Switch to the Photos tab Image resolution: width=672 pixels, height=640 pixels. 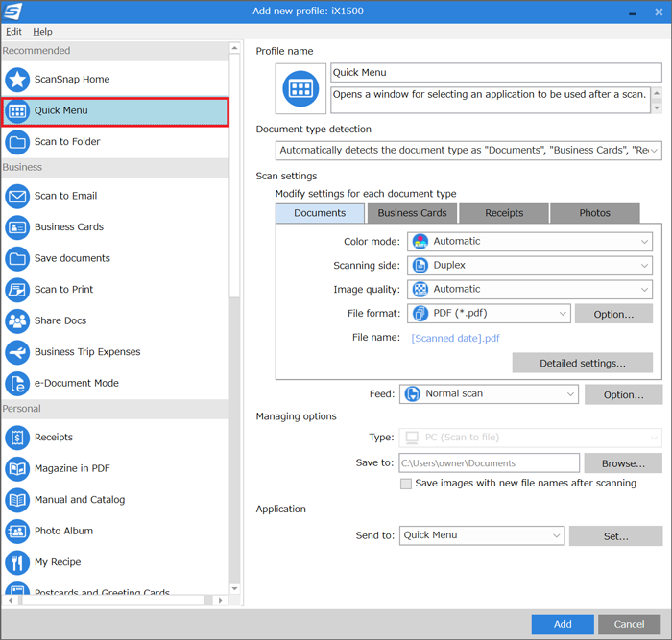[x=595, y=213]
